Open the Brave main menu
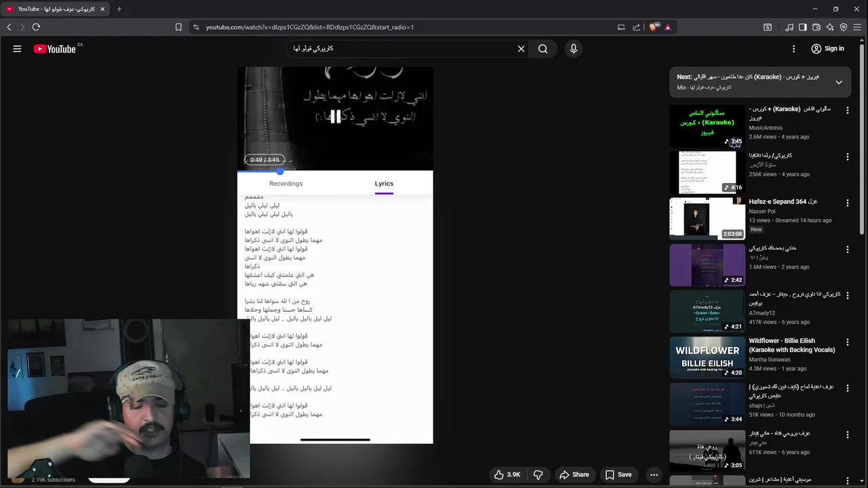Image resolution: width=868 pixels, height=488 pixels. (858, 27)
